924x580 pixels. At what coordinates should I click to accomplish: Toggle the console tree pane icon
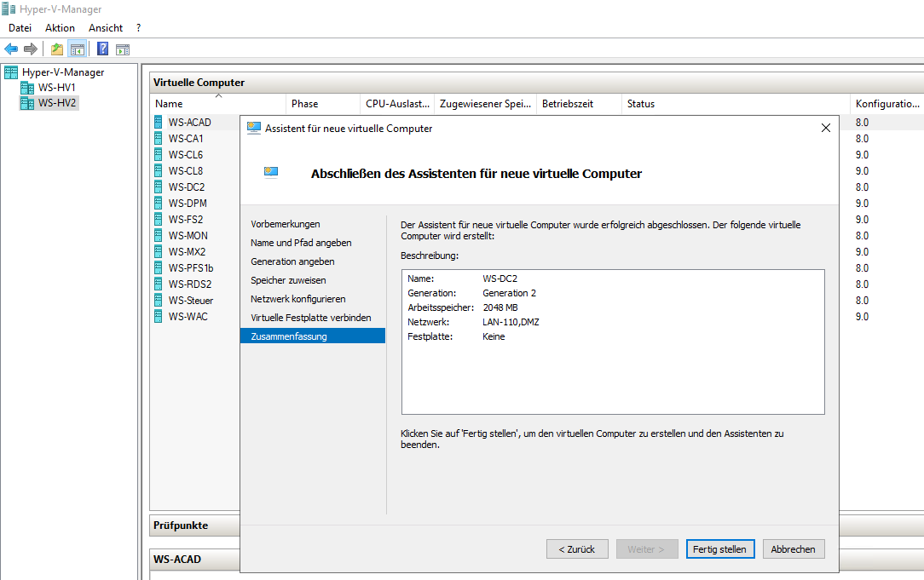pyautogui.click(x=78, y=49)
